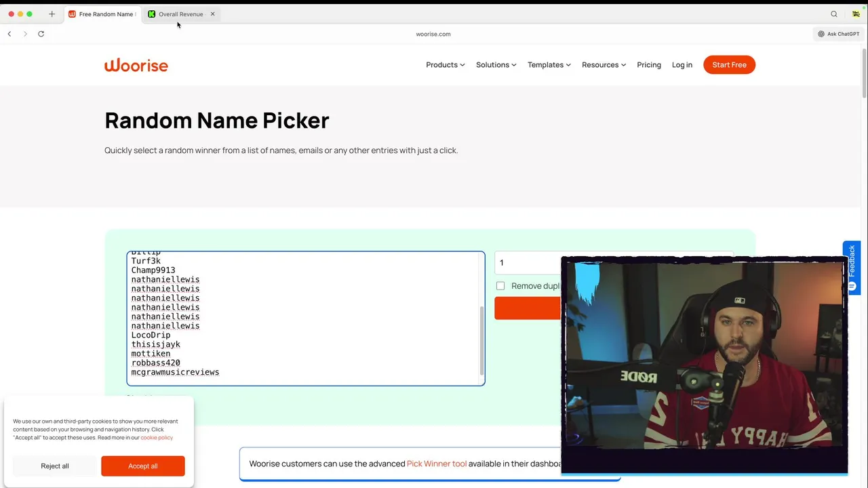Click the page vertical scrollbar
This screenshot has width=868, height=488.
click(x=864, y=75)
